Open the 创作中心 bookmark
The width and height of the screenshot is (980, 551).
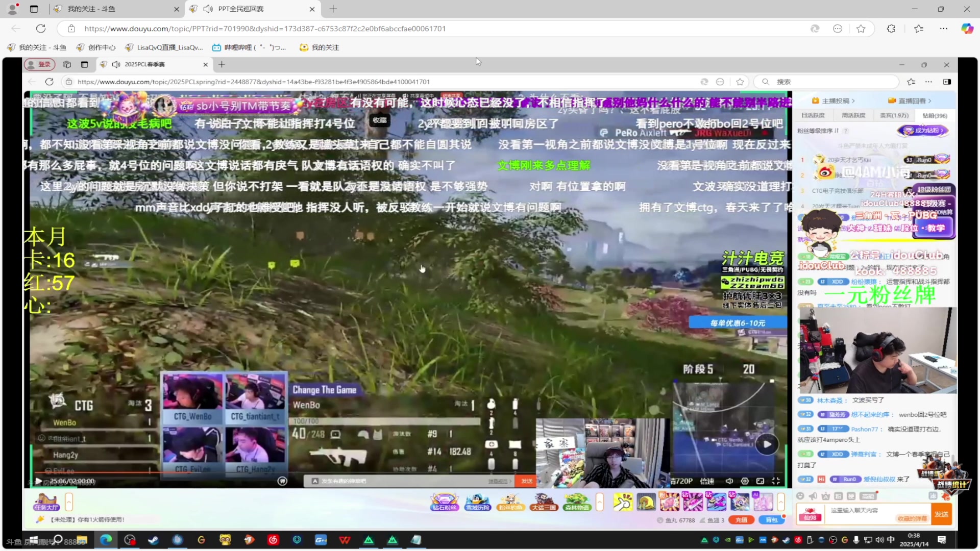click(x=96, y=47)
